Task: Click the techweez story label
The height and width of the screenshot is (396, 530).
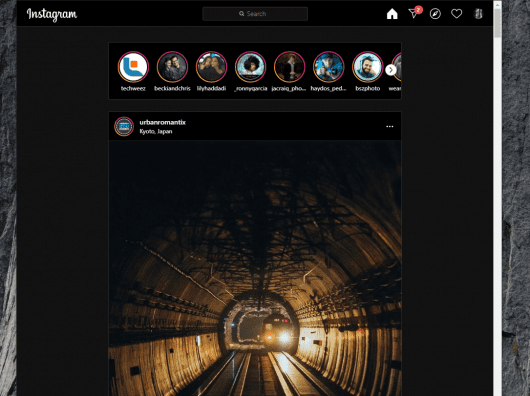Action: click(133, 89)
